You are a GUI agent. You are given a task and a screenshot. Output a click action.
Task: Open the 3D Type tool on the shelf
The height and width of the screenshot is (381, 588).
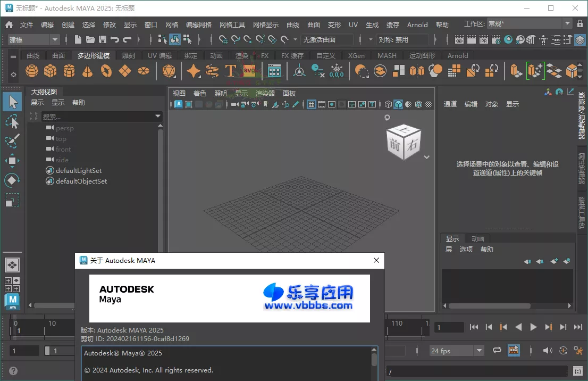tap(230, 70)
